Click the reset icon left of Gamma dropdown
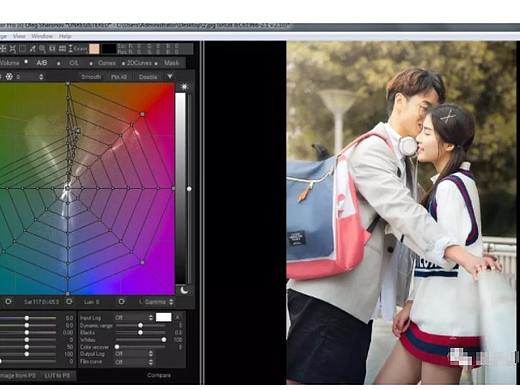This screenshot has width=520, height=390. (121, 301)
